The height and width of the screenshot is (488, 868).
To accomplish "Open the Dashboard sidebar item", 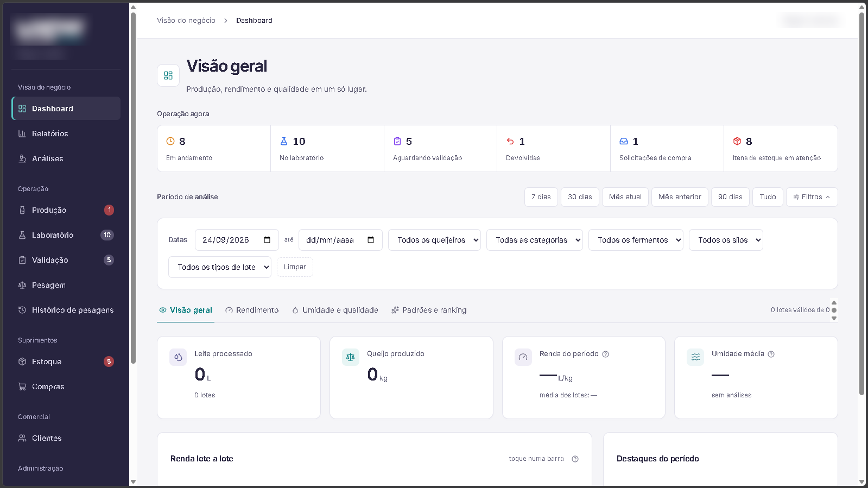I will click(x=66, y=109).
